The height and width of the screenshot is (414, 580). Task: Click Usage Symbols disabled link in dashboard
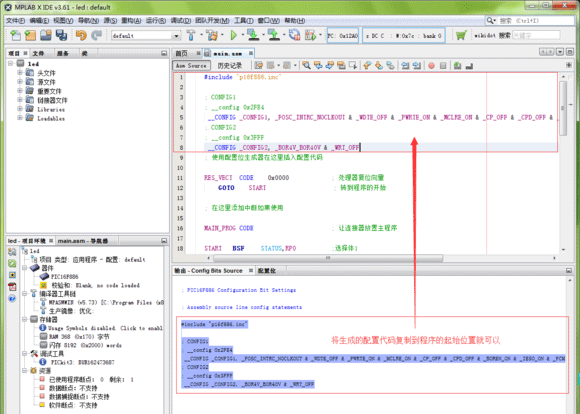[x=105, y=328]
